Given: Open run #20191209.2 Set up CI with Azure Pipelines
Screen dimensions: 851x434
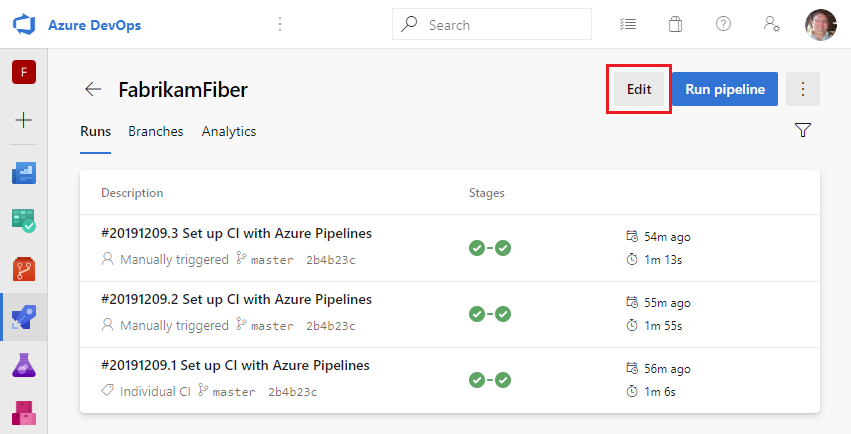Looking at the screenshot, I should tap(237, 299).
